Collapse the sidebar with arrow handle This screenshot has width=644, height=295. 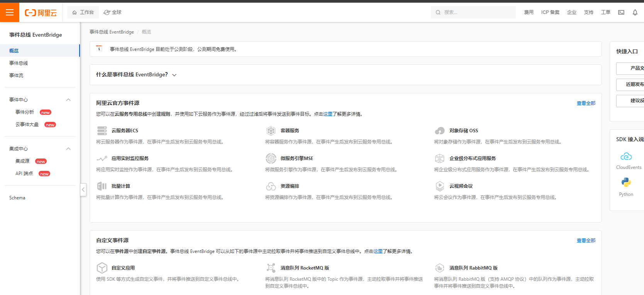pyautogui.click(x=83, y=189)
